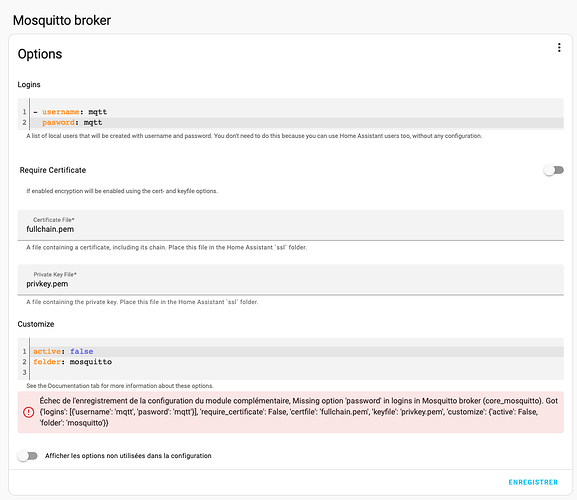Click the Logins help text about local users
Screen dimensions: 577x500
[x=254, y=136]
